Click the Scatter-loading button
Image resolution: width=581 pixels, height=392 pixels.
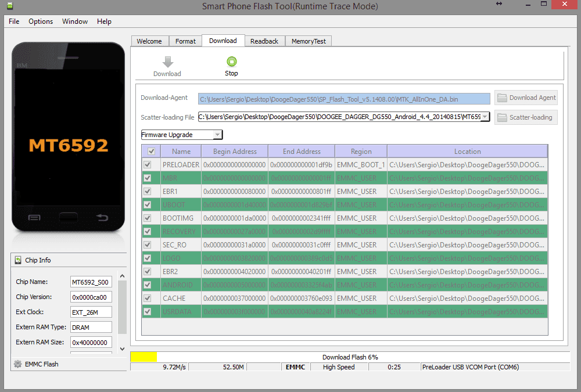(x=526, y=117)
